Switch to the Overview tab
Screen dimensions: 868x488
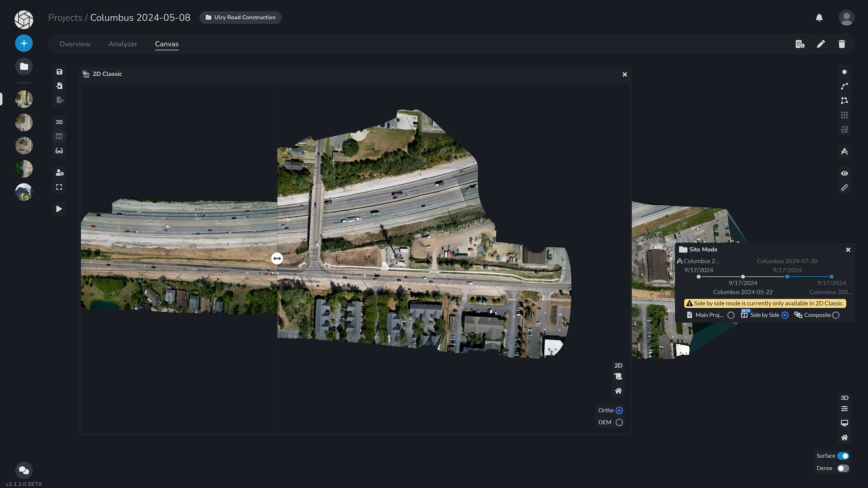tap(75, 44)
